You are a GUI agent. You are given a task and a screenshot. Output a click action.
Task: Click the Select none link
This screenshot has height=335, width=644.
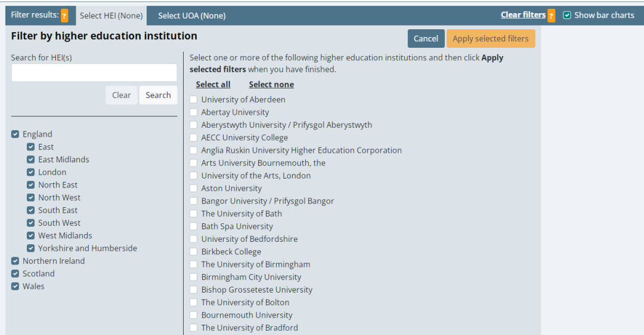(x=271, y=84)
